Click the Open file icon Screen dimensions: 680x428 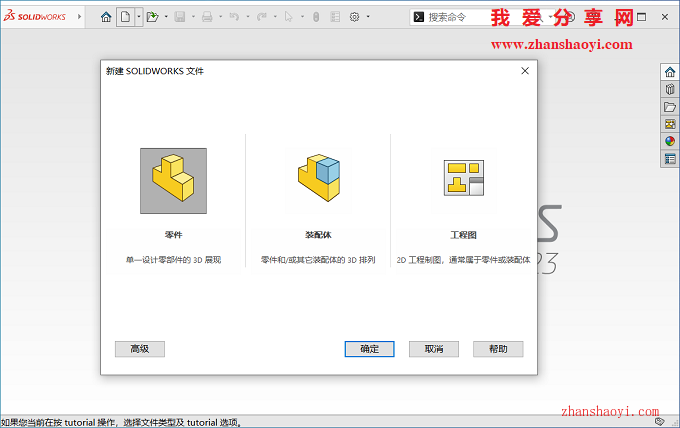click(x=153, y=17)
